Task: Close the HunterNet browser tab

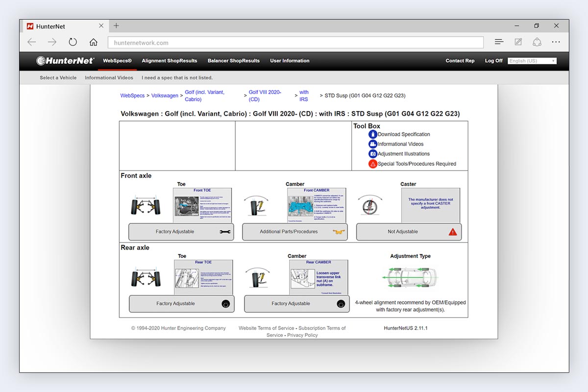Action: 101,26
